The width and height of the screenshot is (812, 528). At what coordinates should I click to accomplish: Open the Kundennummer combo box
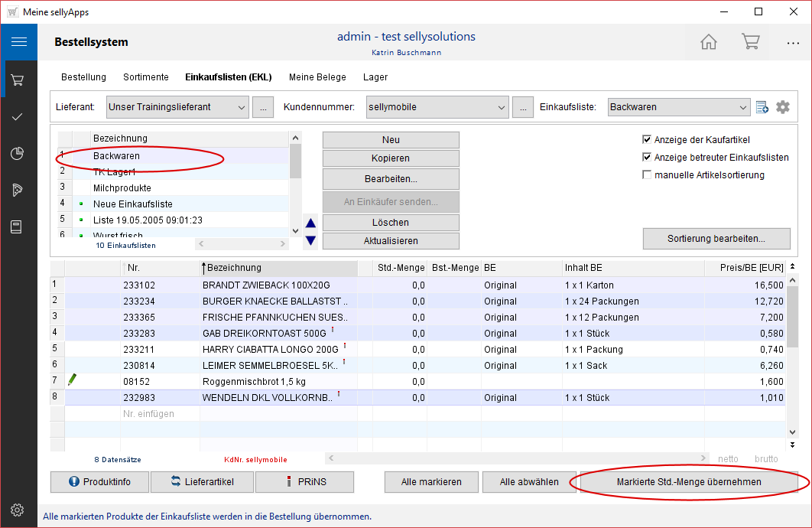click(502, 107)
